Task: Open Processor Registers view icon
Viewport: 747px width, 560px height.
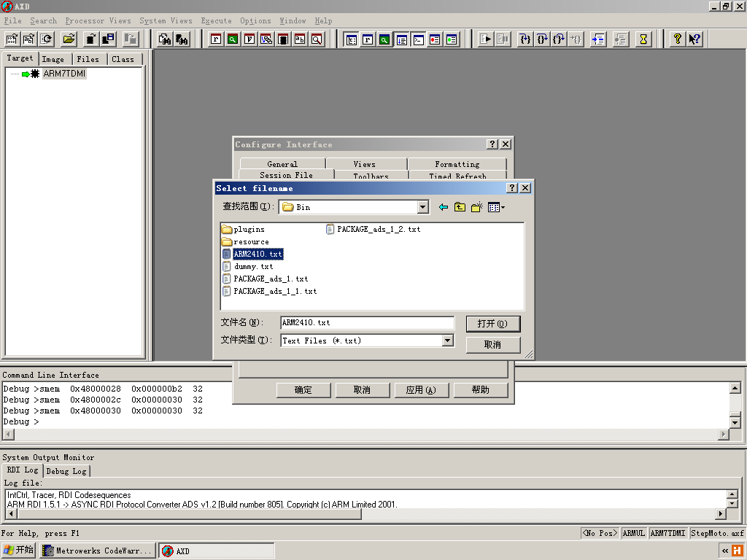Action: pyautogui.click(x=216, y=39)
